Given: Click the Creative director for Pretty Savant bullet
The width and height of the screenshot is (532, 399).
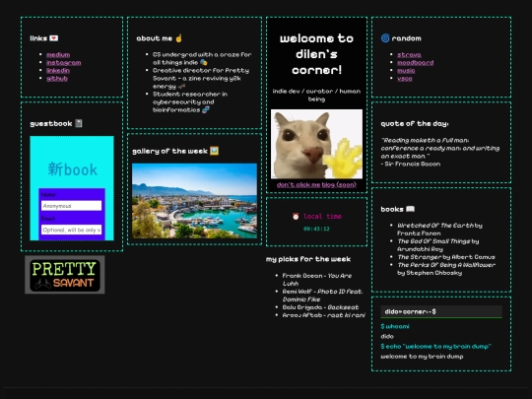Looking at the screenshot, I should point(201,78).
